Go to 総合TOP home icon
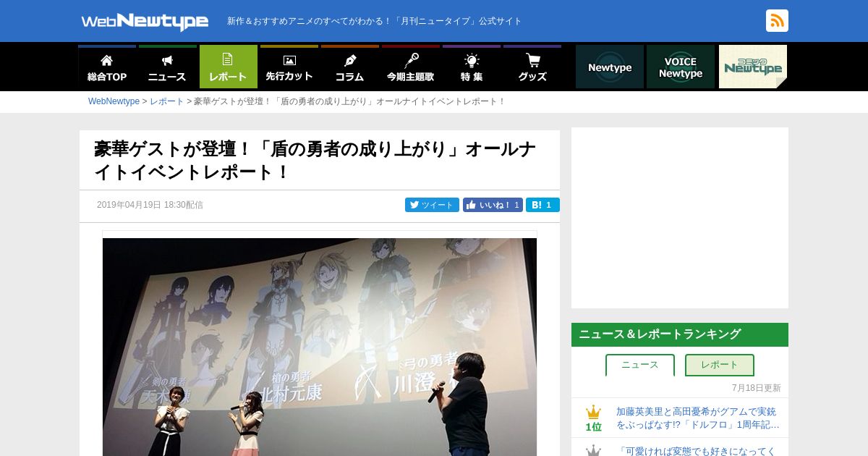The image size is (868, 456). click(107, 67)
